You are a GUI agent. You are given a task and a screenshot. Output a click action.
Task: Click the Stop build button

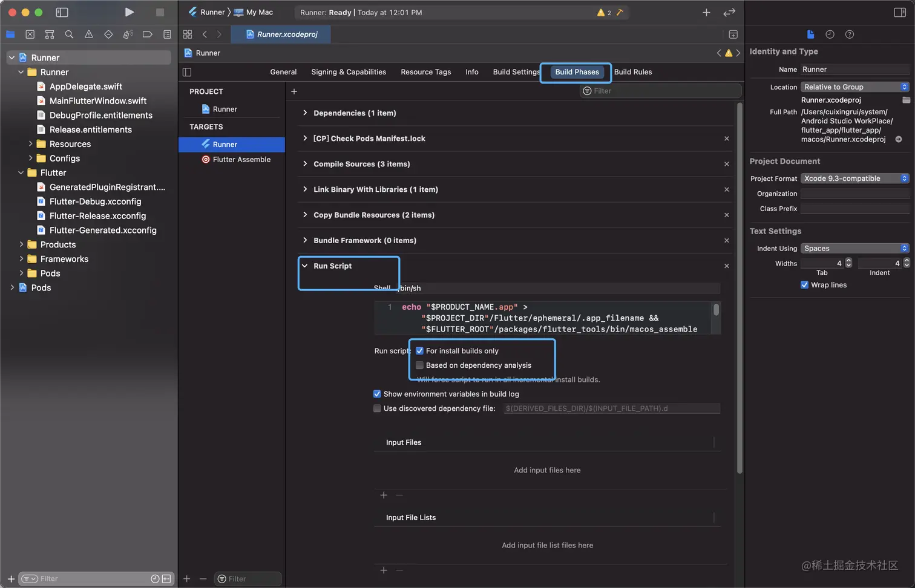[x=160, y=12]
